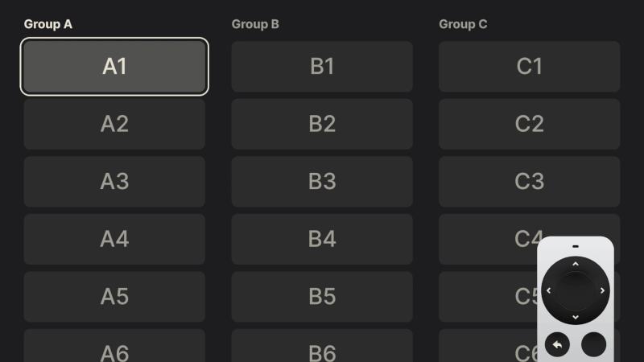Image resolution: width=644 pixels, height=362 pixels.
Task: Click the C3 button
Action: coord(529,182)
